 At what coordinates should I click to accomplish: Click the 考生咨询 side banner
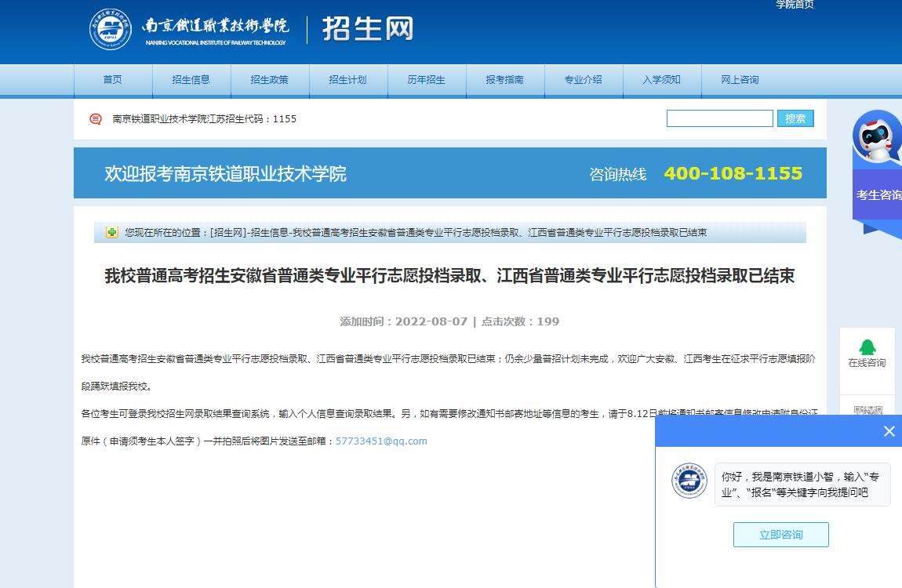tap(878, 195)
